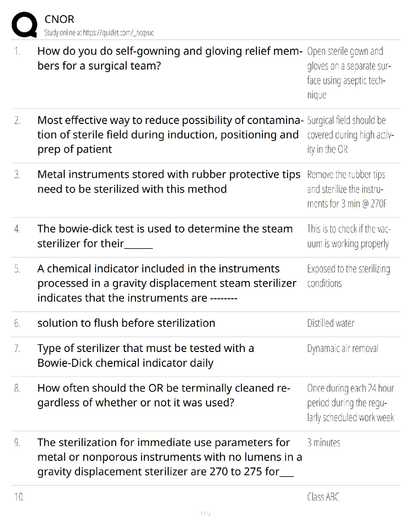
Task: Select 'solution to flush before sterilization' question
Action: tap(126, 323)
